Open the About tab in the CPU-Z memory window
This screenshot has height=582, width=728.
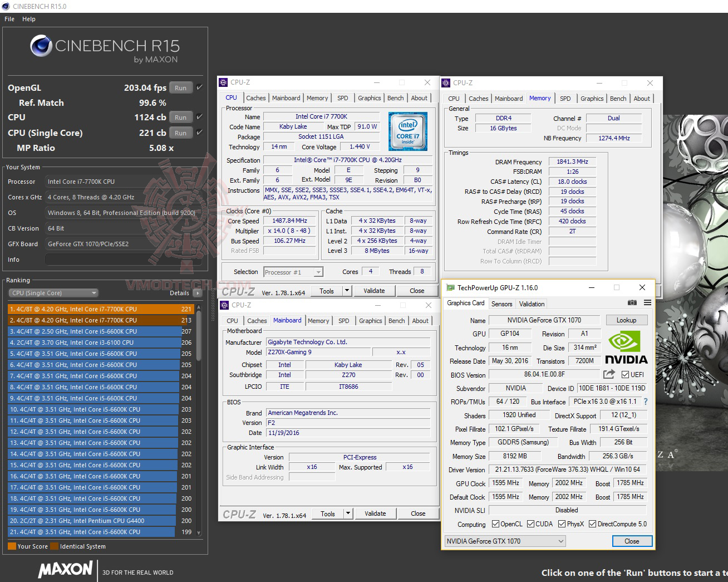point(642,99)
